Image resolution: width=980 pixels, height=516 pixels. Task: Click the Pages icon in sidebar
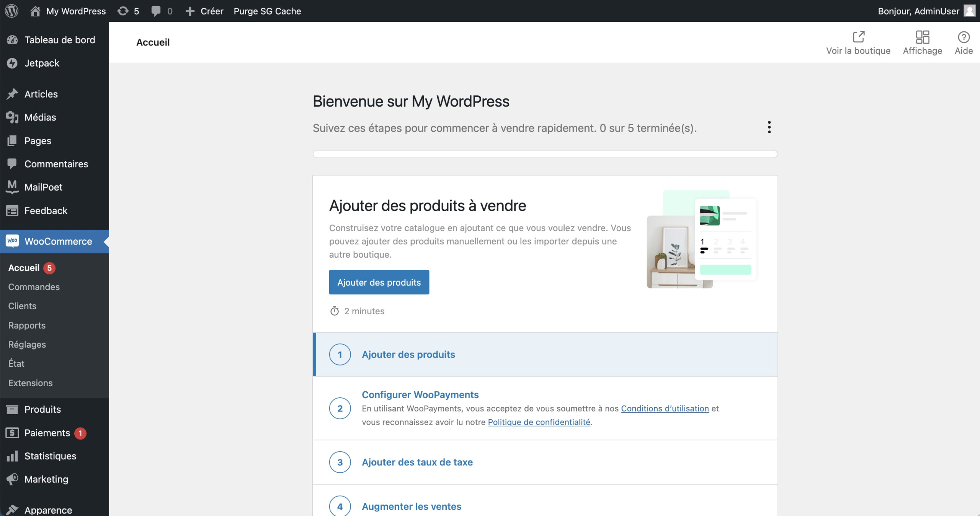pos(12,140)
